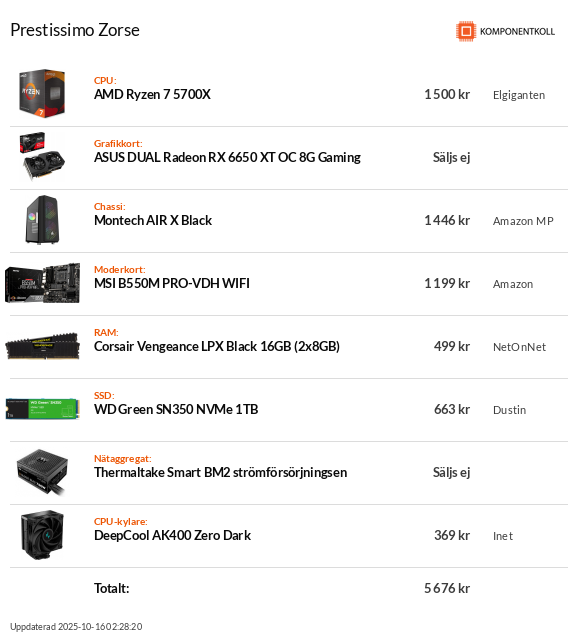Click the Elgiganten store name
Screen dimensions: 577x640
[x=519, y=95]
